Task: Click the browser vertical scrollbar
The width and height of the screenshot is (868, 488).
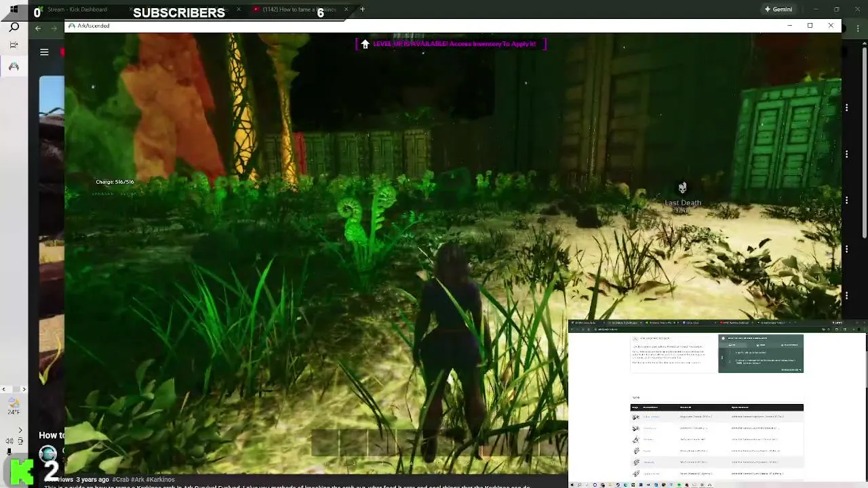Action: click(864, 142)
